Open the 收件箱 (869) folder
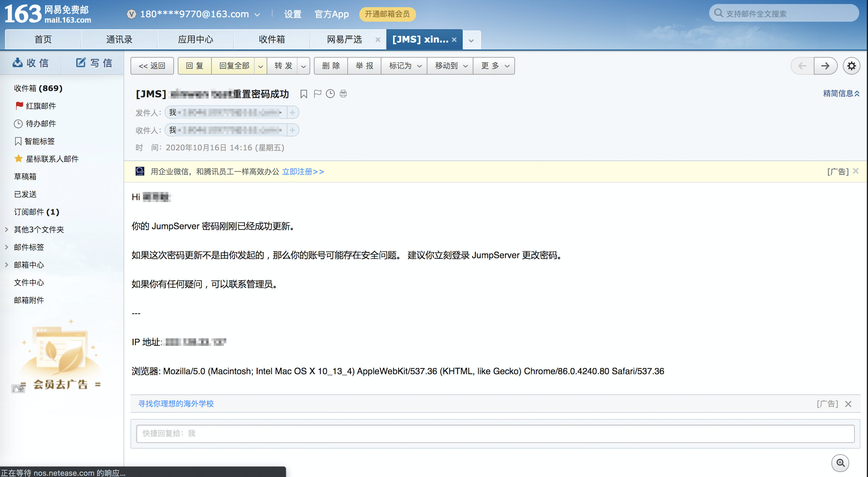 [x=38, y=88]
